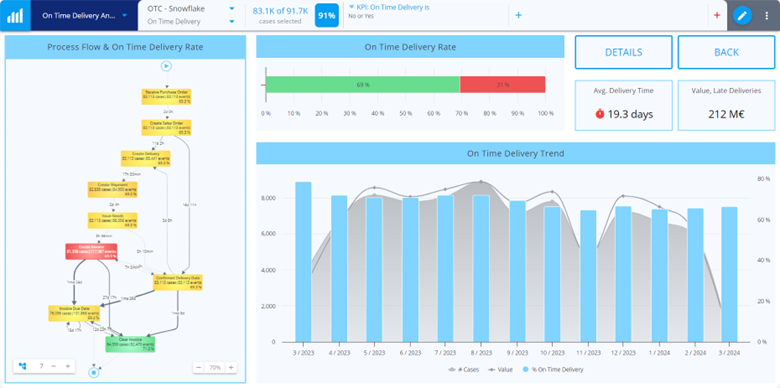The height and width of the screenshot is (388, 780).
Task: Select the 212 M€ late deliveries value
Action: coord(726,114)
